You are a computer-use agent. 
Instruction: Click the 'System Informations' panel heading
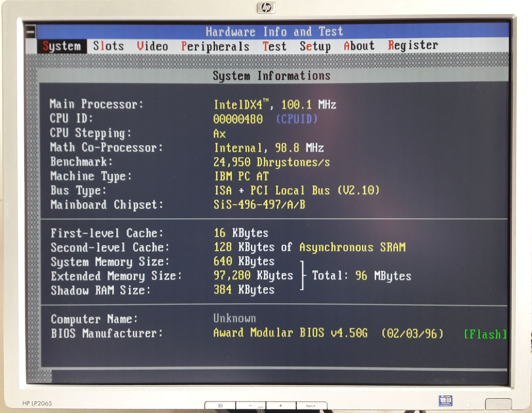pos(272,76)
